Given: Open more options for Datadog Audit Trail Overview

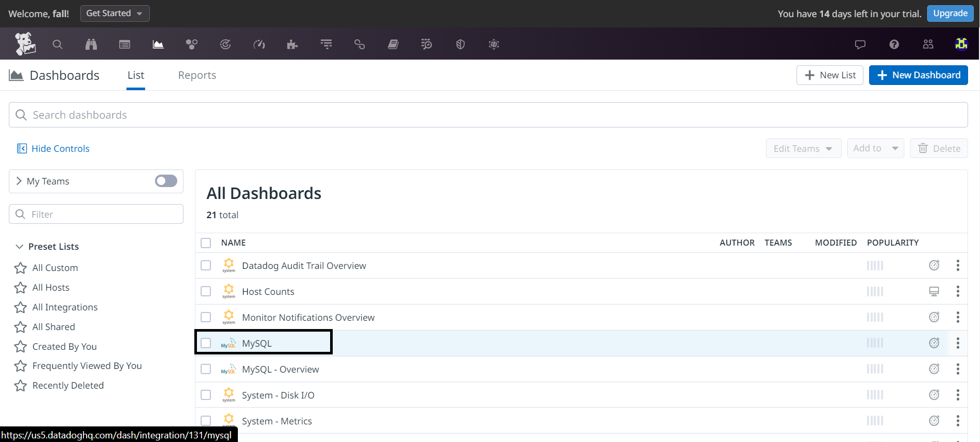Looking at the screenshot, I should pyautogui.click(x=958, y=265).
